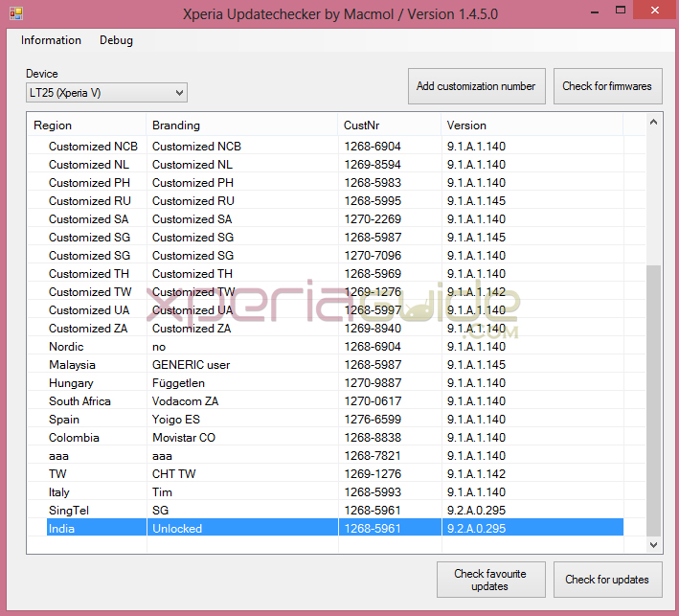
Task: Select the Spain region row
Action: [326, 420]
